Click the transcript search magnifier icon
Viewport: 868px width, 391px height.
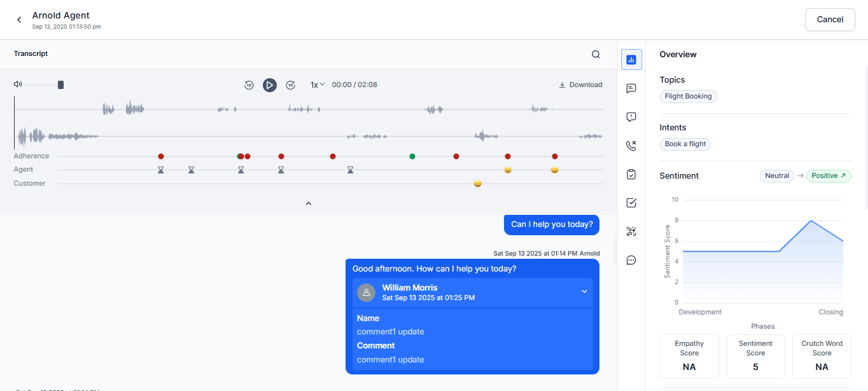coord(596,53)
